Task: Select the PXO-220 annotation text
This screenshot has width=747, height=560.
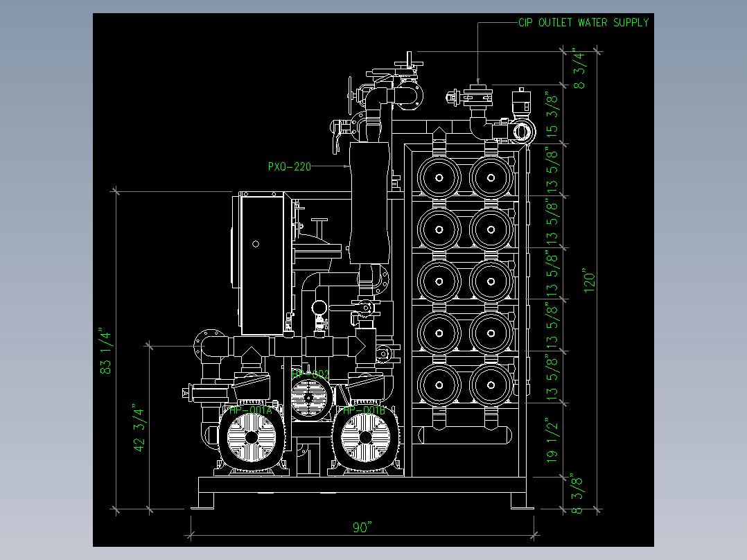Action: click(289, 167)
